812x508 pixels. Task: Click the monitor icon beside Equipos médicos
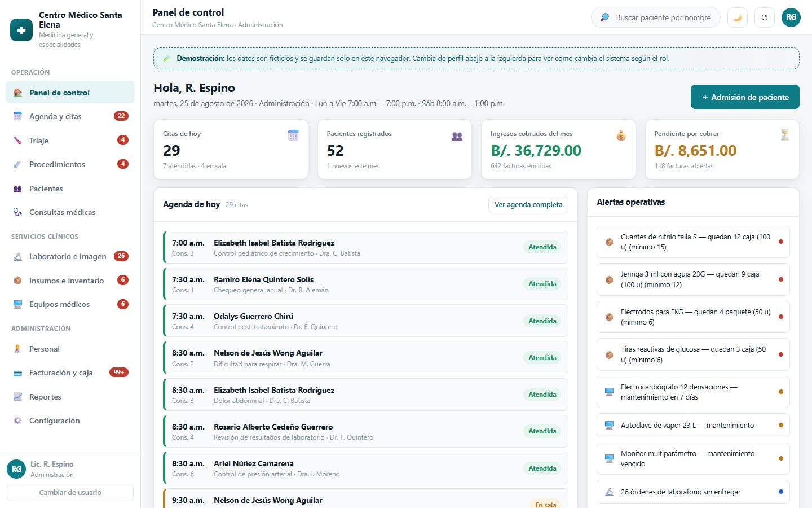click(x=17, y=304)
